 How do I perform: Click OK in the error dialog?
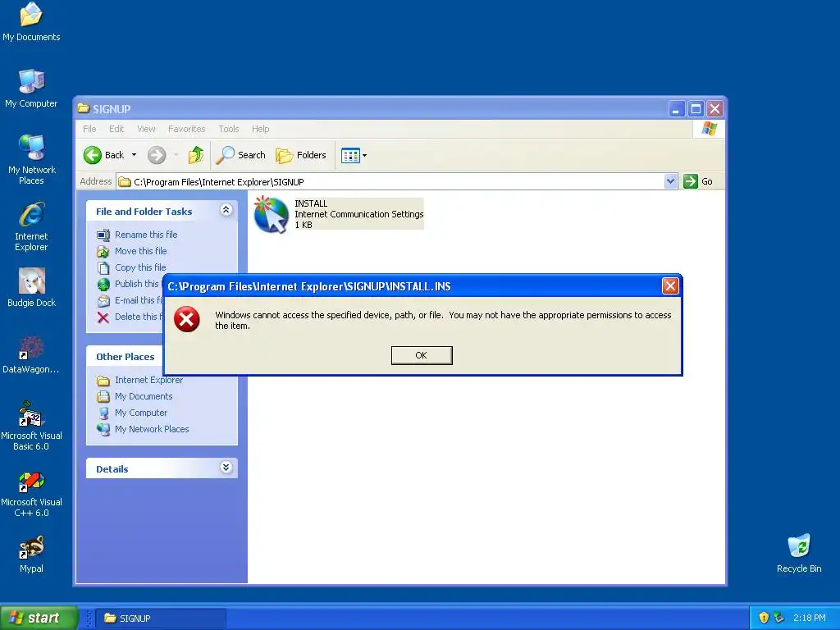click(x=422, y=355)
